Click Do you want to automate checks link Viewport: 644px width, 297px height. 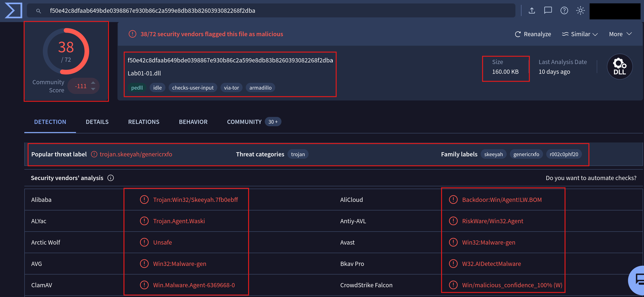tap(591, 178)
